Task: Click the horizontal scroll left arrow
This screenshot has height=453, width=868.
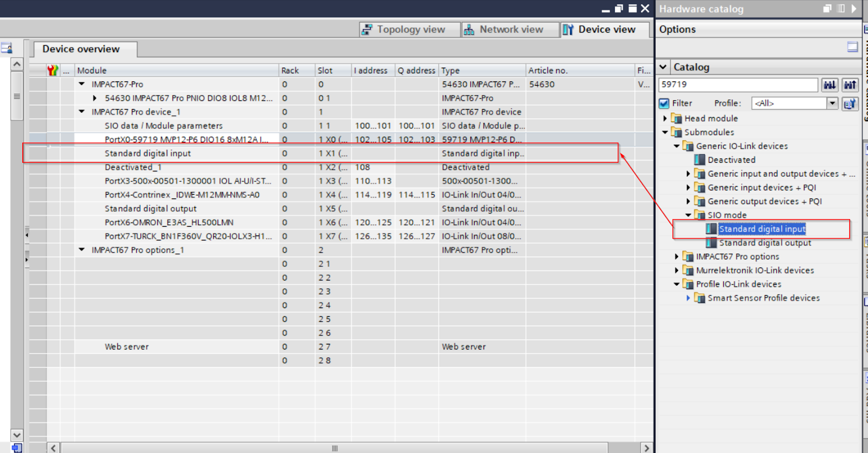Action: [x=53, y=448]
